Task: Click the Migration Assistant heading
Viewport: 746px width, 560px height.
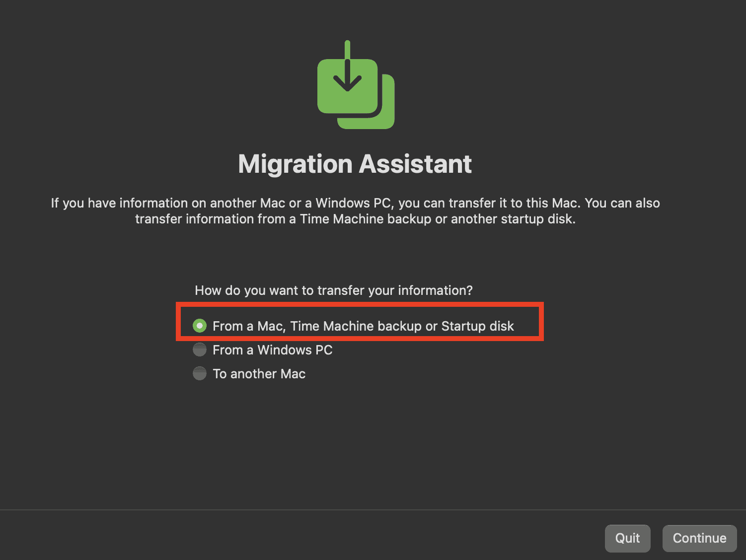Action: click(355, 164)
